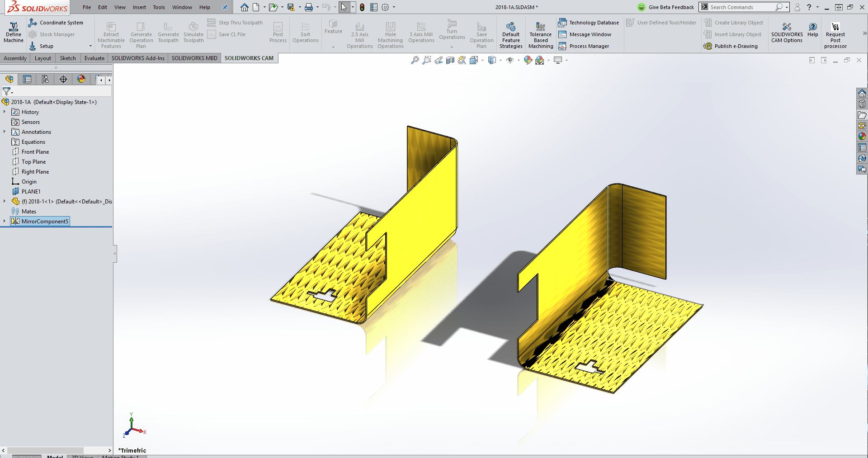The height and width of the screenshot is (458, 868).
Task: Select Front Plane in tree
Action: pyautogui.click(x=35, y=151)
